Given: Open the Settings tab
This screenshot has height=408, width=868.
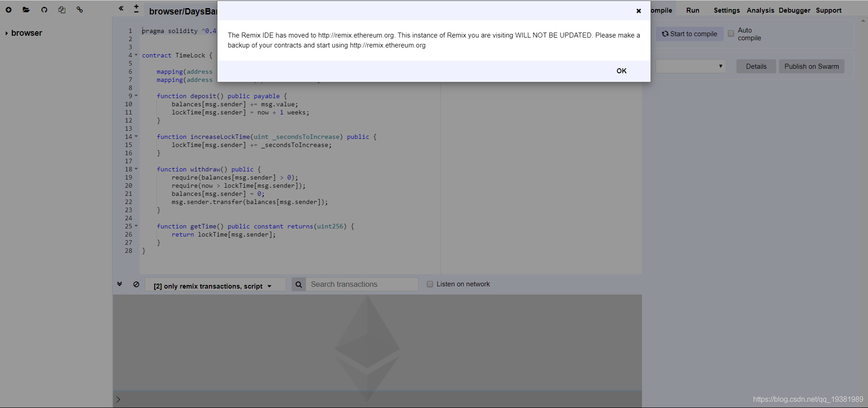Looking at the screenshot, I should pos(726,10).
